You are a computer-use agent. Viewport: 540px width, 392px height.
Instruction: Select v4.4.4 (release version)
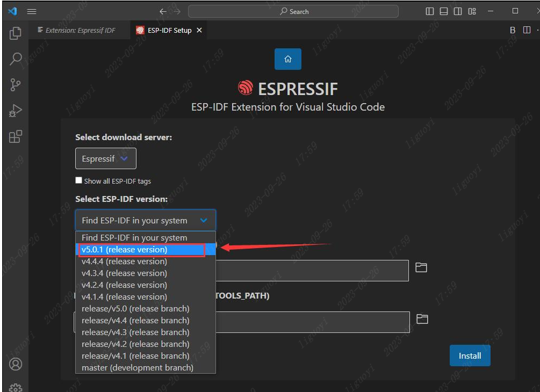point(145,261)
